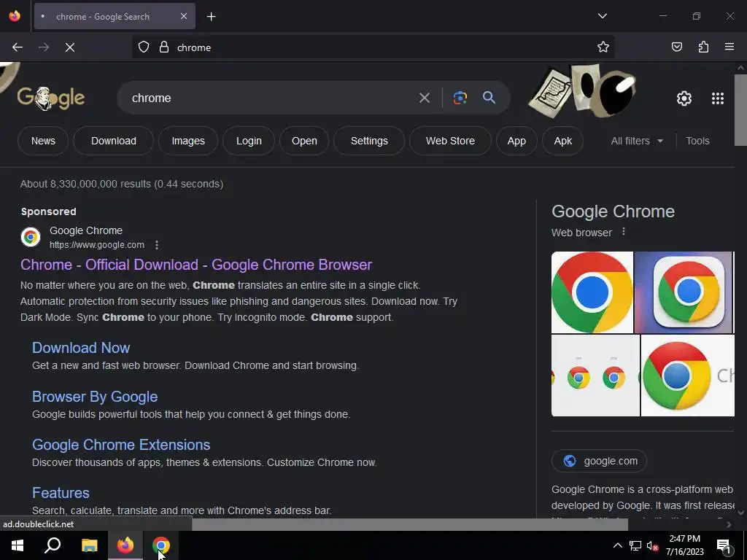
Task: Click into the Google search field
Action: [x=271, y=98]
